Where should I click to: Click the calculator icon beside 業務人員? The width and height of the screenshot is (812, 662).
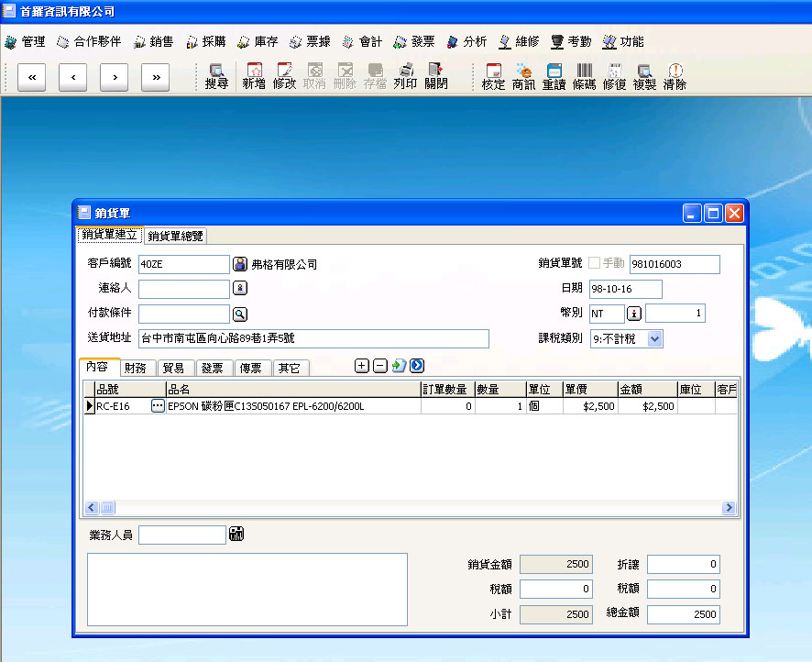point(237,535)
